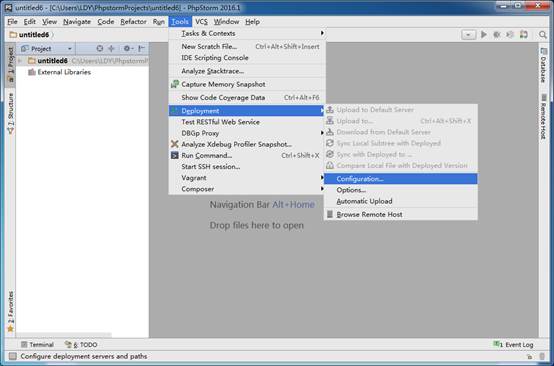Click the Debug toolbar icon
554x366 pixels.
coord(497,35)
